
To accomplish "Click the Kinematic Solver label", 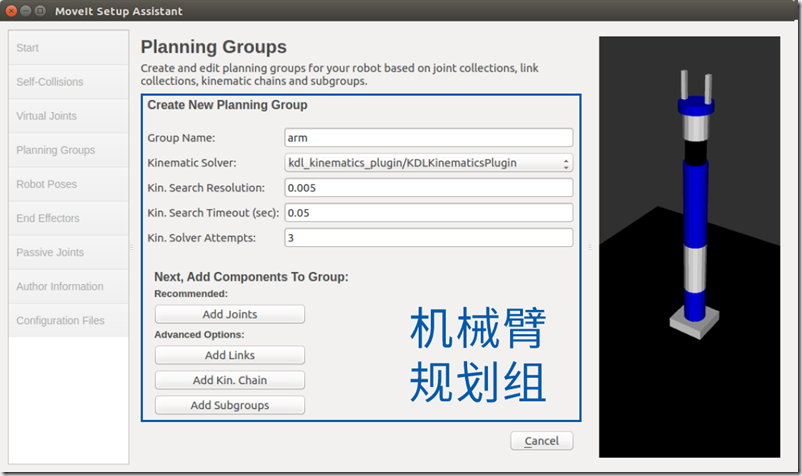I will pyautogui.click(x=192, y=163).
